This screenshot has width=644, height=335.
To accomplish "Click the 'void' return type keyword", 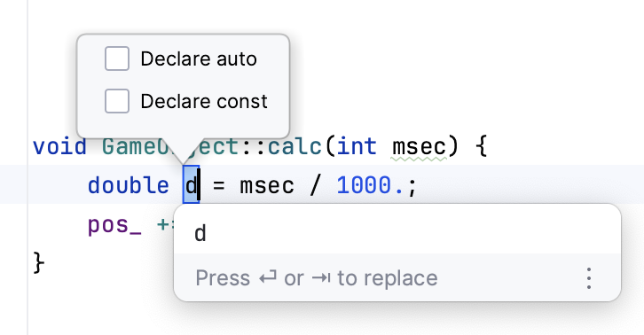I will click(x=60, y=146).
